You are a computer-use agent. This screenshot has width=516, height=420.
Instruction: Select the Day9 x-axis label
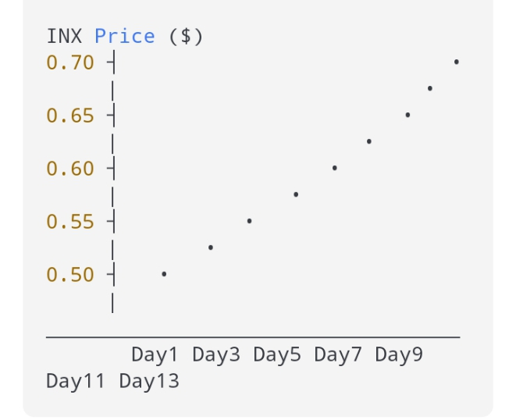[399, 355]
